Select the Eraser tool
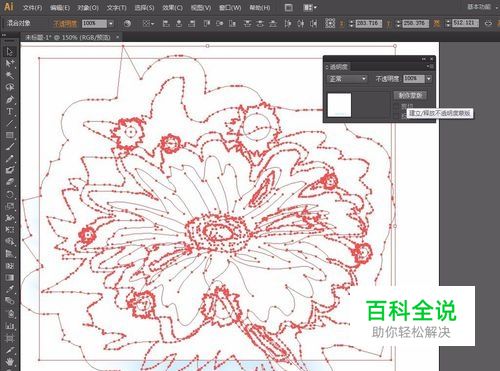 tap(9, 182)
